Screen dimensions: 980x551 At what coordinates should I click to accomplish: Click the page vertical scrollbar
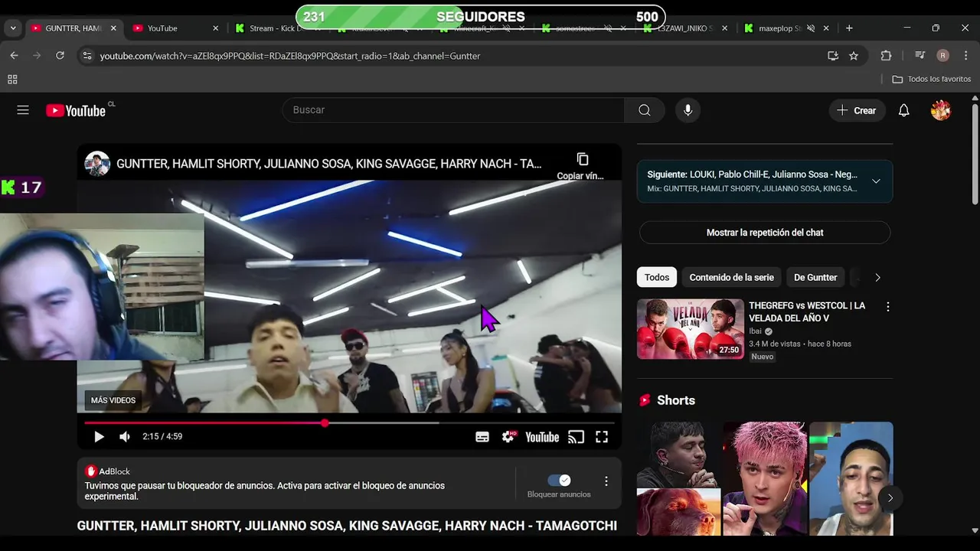pyautogui.click(x=974, y=153)
